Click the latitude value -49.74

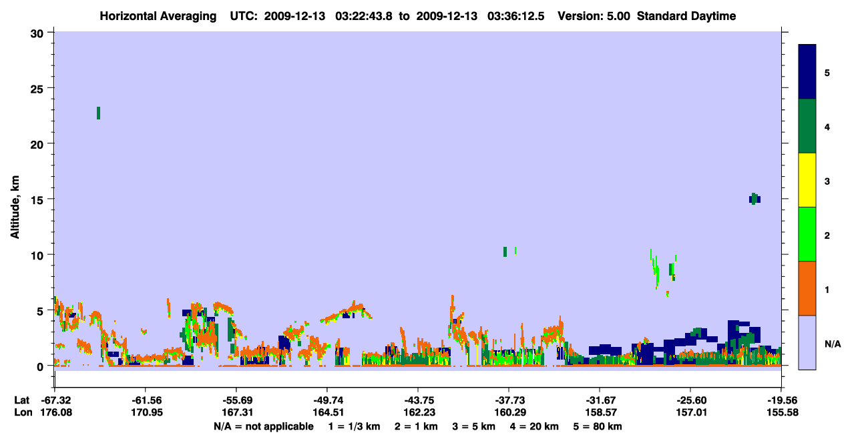(x=327, y=400)
